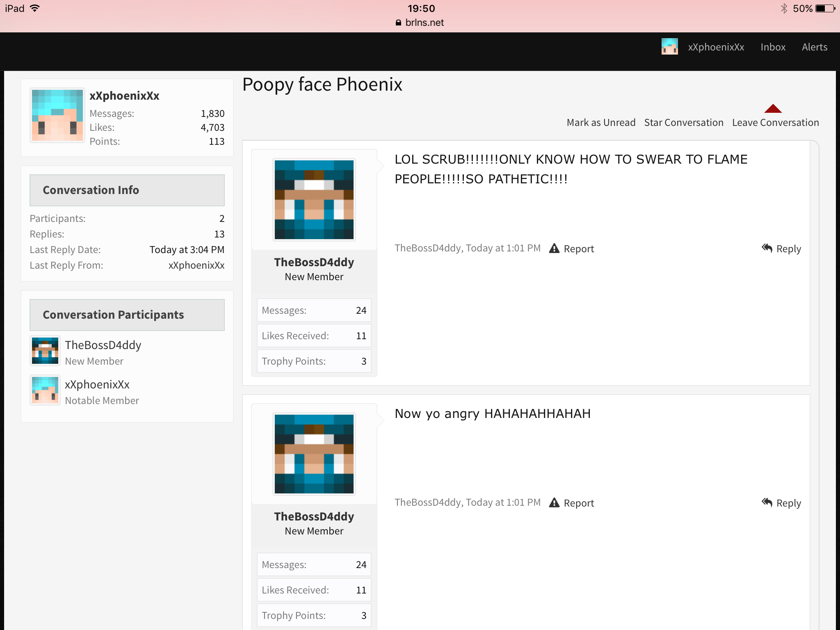Report the LOL SCRUB message

[x=578, y=249]
